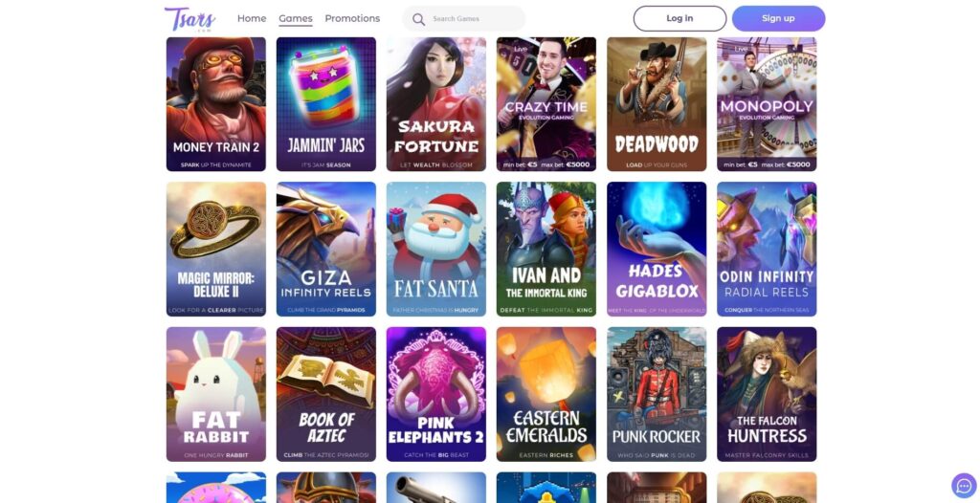The image size is (980, 503).
Task: Open the Crazy Time live game
Action: point(546,104)
